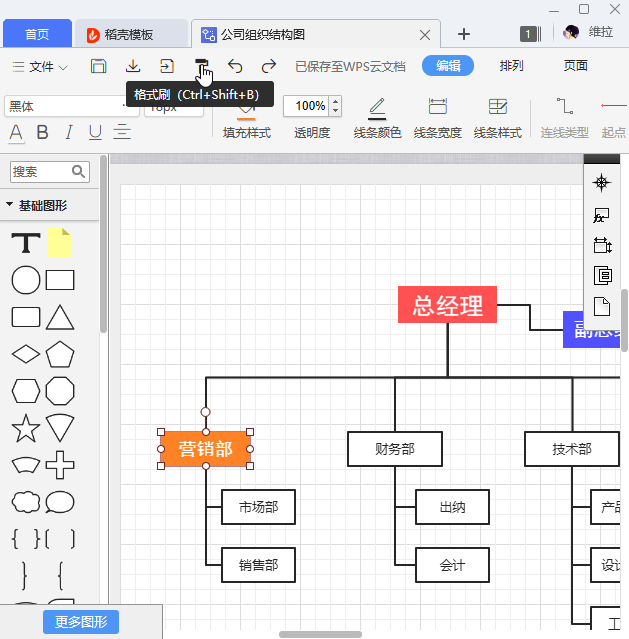The height and width of the screenshot is (639, 629).
Task: Select the Text shape tool (T)
Action: pos(25,243)
